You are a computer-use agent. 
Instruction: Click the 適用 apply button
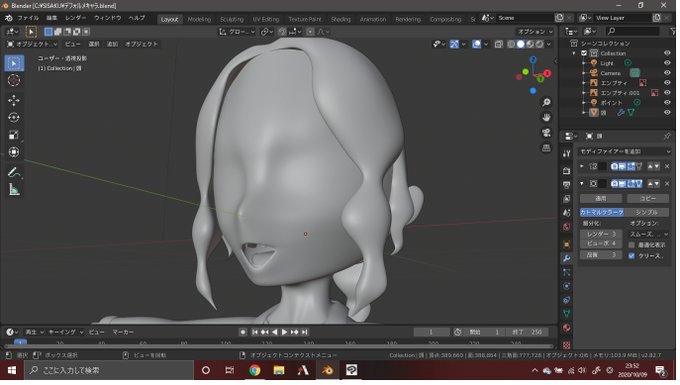[601, 199]
